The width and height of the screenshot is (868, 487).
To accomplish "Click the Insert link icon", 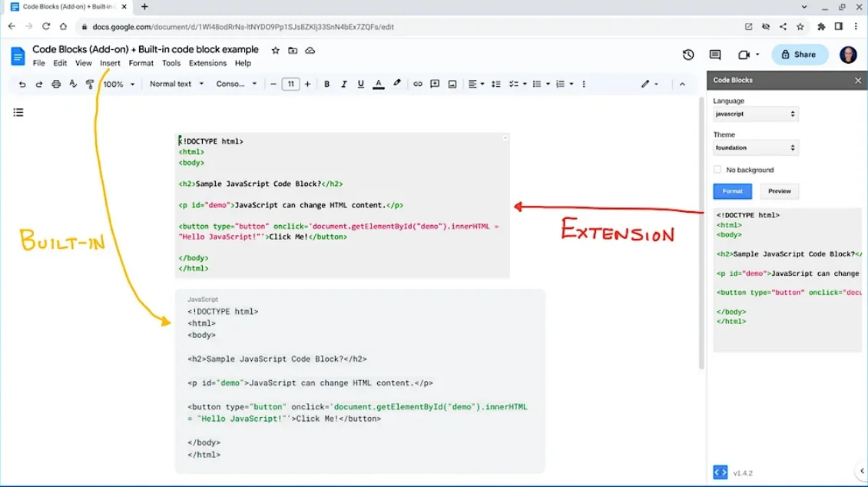I will [x=417, y=84].
